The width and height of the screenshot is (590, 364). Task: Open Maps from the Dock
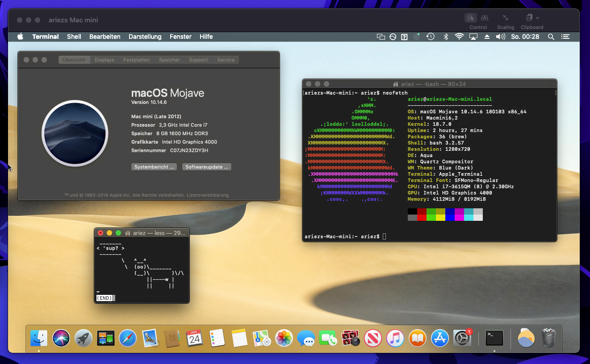tap(262, 338)
